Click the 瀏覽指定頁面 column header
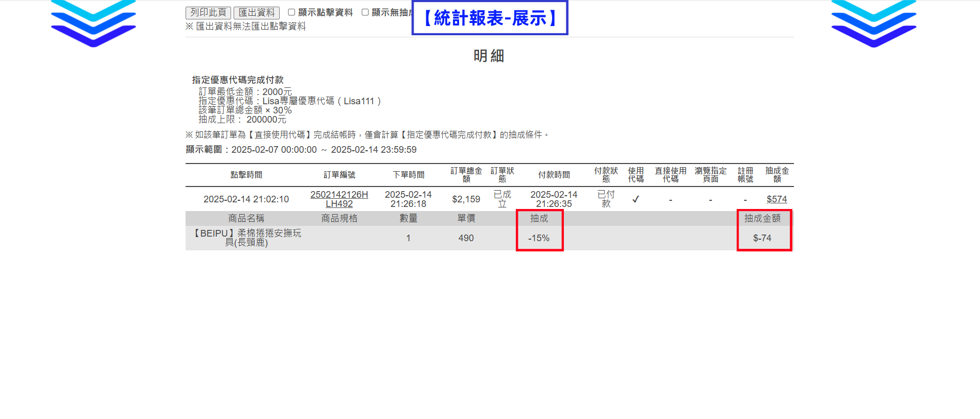 [711, 175]
